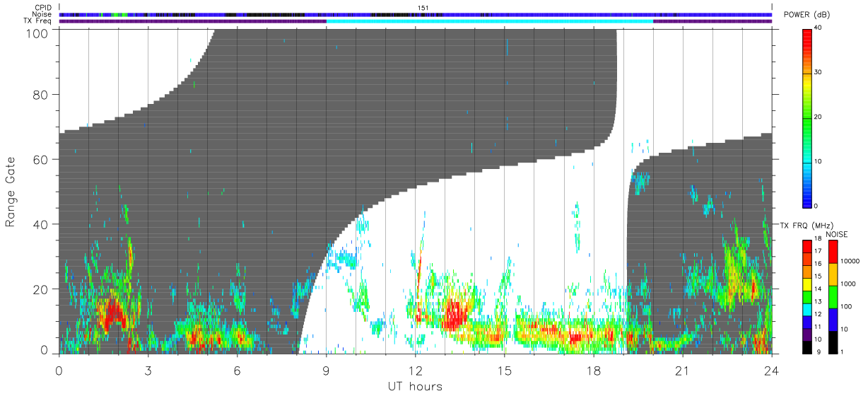
Task: Select the 9 label on the TX FRQ legend
Action: (819, 352)
